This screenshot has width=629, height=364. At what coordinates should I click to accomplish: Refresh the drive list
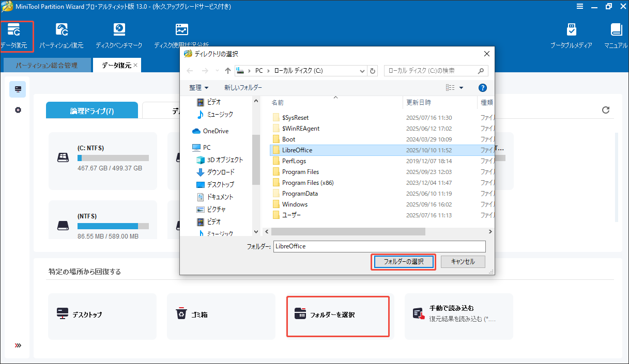pyautogui.click(x=606, y=110)
